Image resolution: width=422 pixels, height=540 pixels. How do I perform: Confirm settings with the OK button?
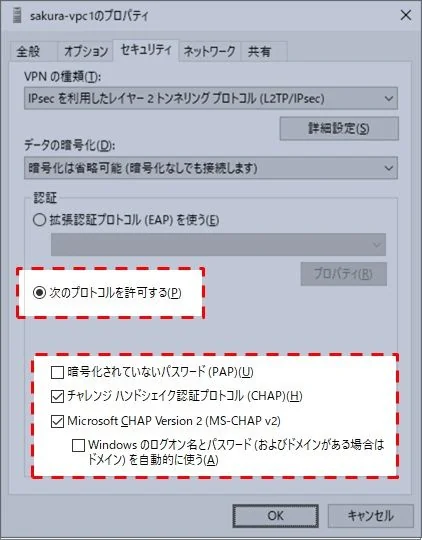click(x=275, y=516)
